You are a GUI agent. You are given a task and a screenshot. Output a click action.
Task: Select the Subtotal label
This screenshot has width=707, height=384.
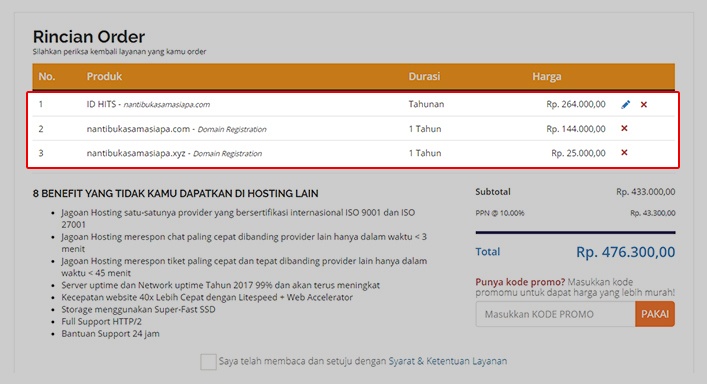tap(493, 192)
